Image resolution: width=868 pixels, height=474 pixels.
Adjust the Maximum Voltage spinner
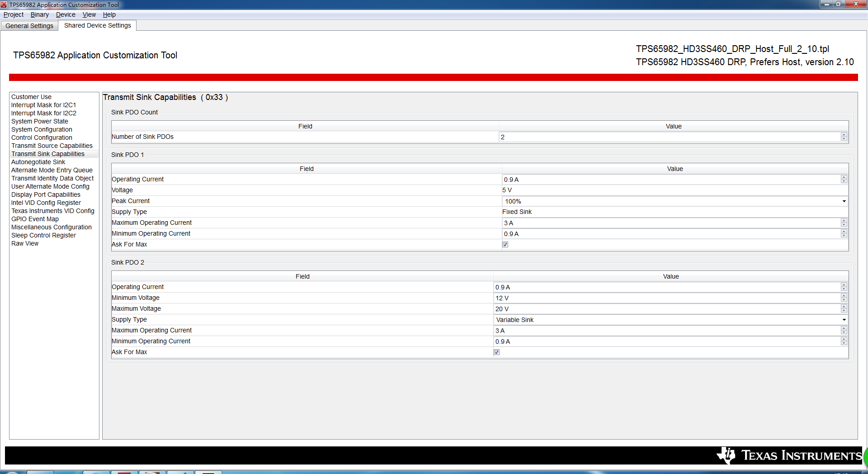coord(844,309)
